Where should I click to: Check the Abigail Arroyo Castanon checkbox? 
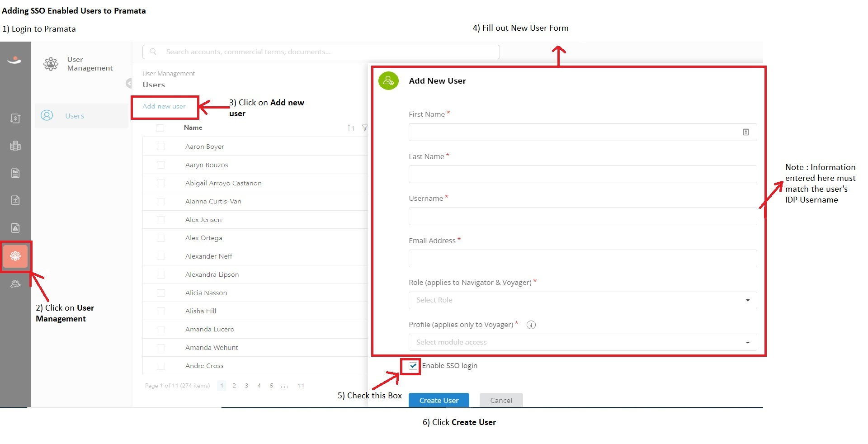(x=160, y=183)
